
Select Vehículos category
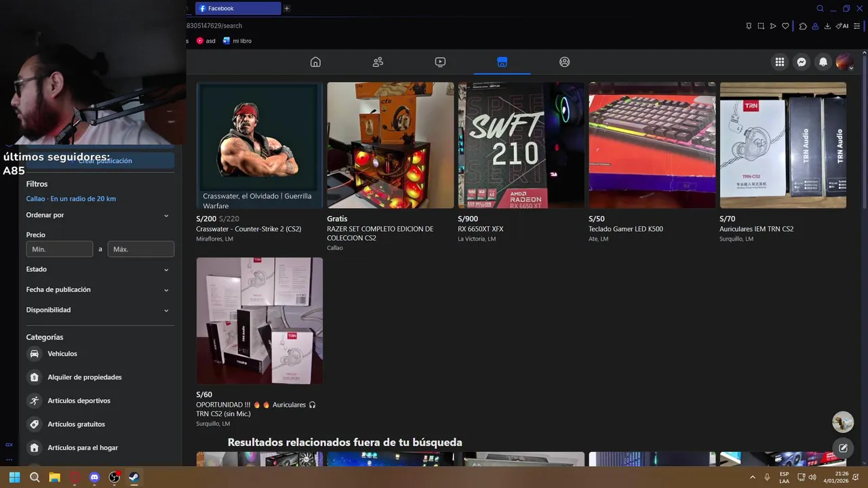[100, 354]
